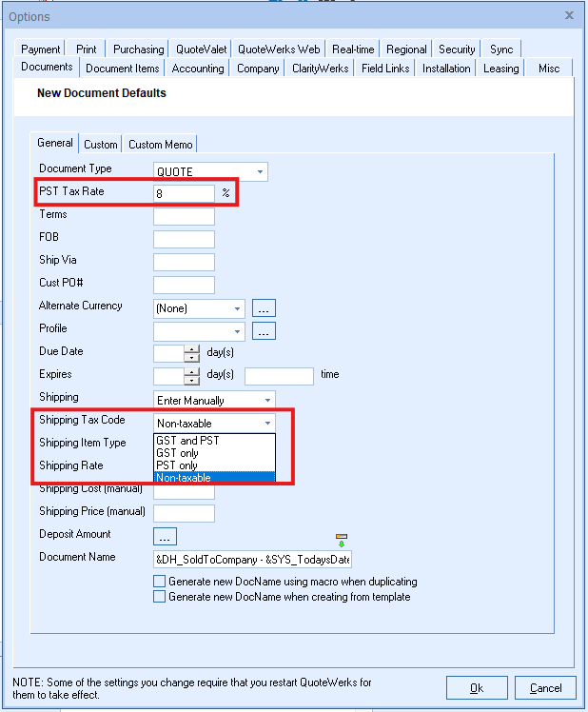Enable Generate new DocName when duplicating
Viewport: 588px width, 712px height.
[x=159, y=582]
